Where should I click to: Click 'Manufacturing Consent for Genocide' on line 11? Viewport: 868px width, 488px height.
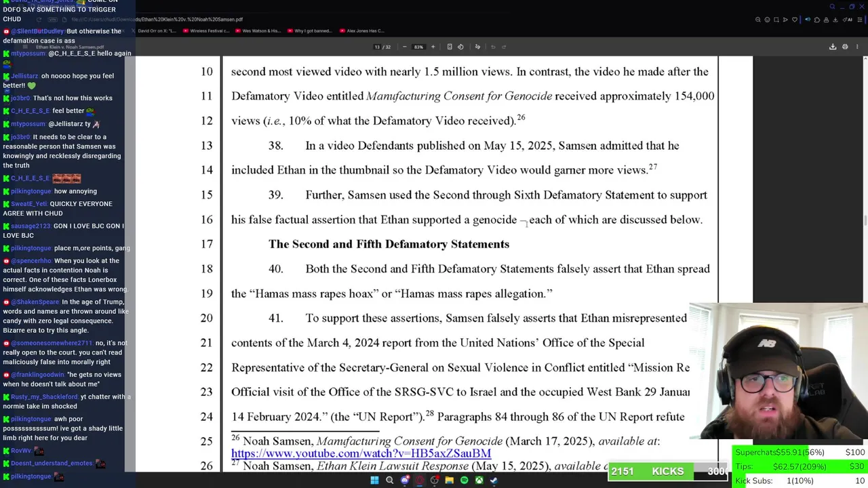459,96
